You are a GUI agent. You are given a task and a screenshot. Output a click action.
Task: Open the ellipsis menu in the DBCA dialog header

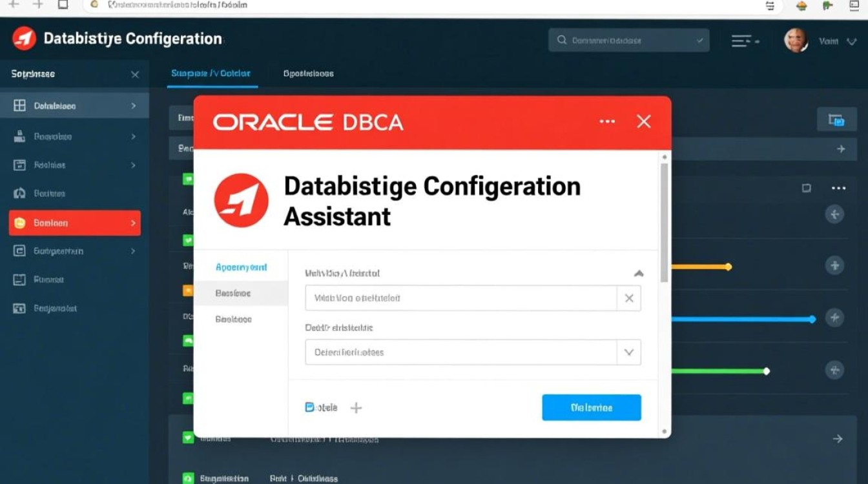point(606,121)
